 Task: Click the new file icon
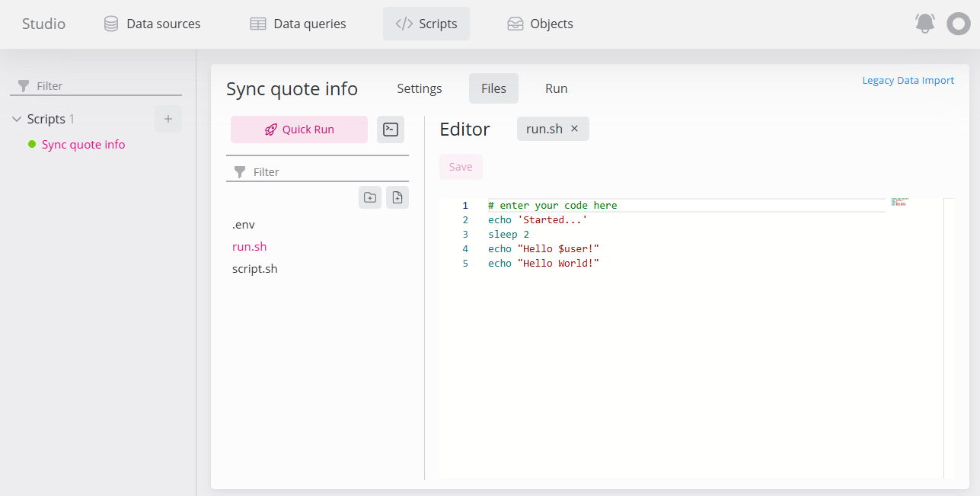click(397, 197)
